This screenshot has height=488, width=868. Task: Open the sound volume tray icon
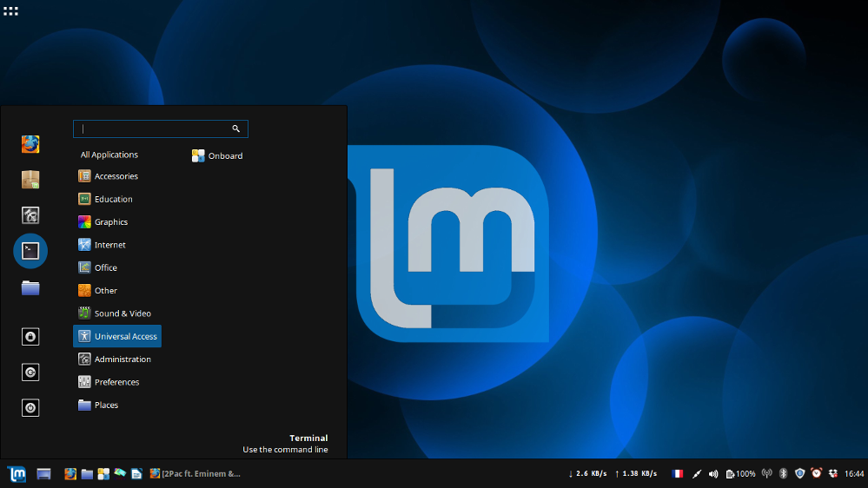pos(713,473)
